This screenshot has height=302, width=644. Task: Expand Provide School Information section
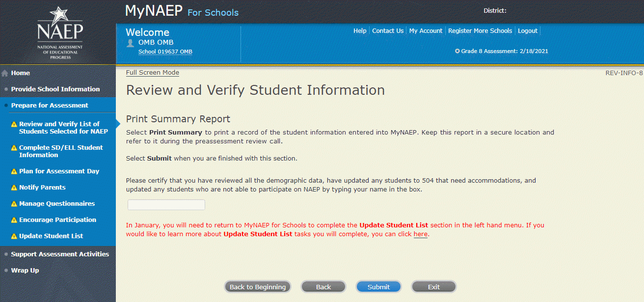[x=55, y=89]
